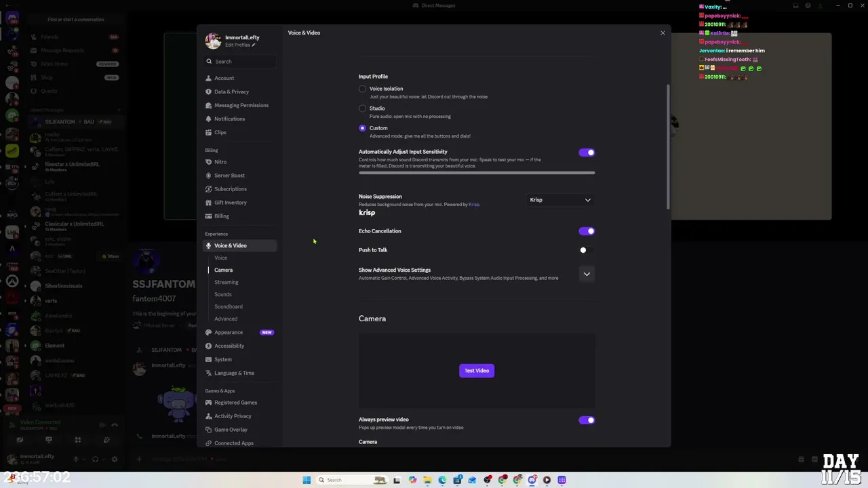Go to the Sounds subsection
868x488 pixels.
[x=223, y=294]
